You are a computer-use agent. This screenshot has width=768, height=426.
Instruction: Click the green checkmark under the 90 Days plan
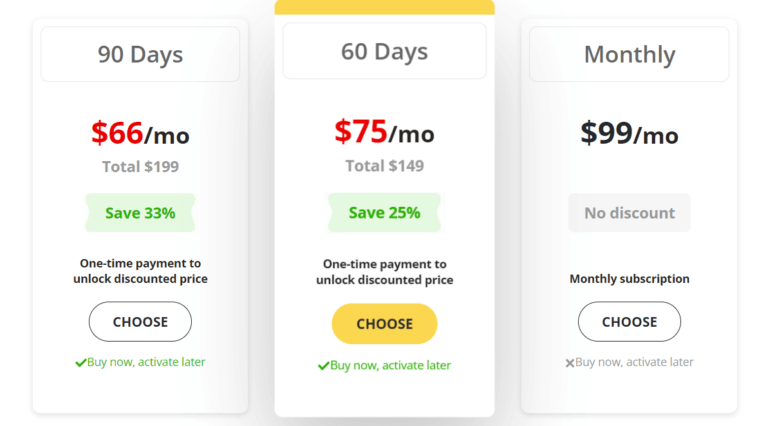point(81,363)
